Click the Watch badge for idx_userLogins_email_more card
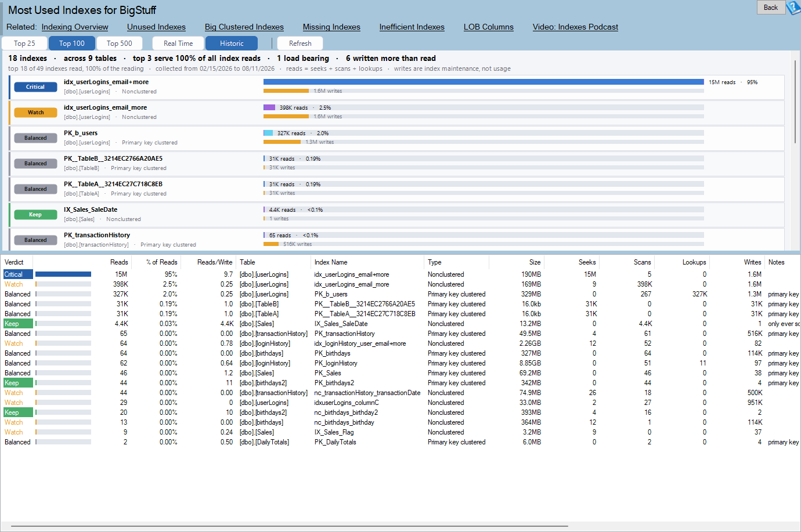The image size is (801, 532). coord(35,113)
